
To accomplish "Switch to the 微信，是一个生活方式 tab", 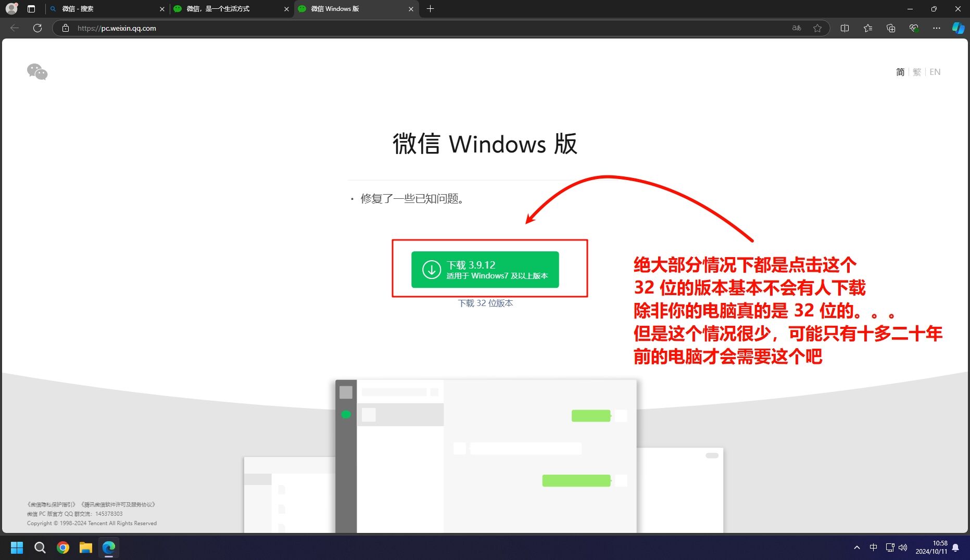I will (229, 9).
